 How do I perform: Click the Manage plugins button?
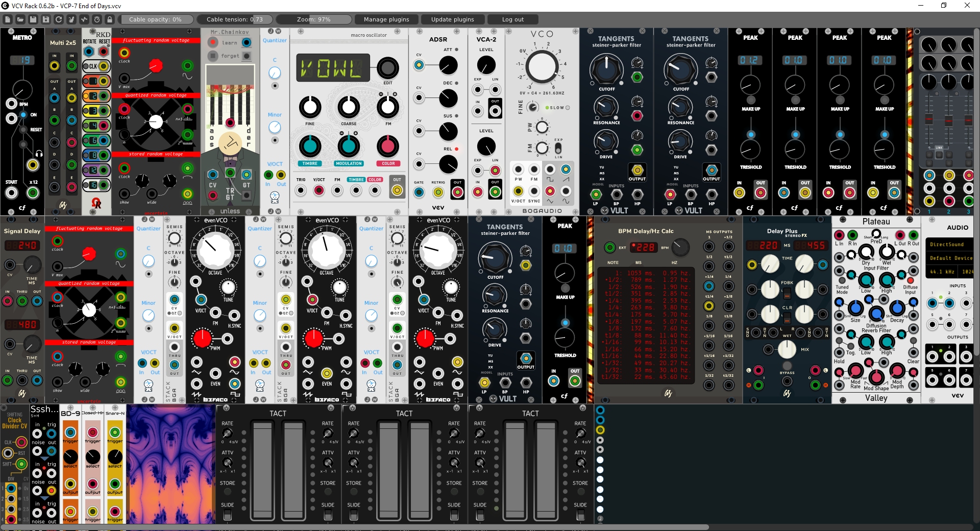click(x=386, y=19)
